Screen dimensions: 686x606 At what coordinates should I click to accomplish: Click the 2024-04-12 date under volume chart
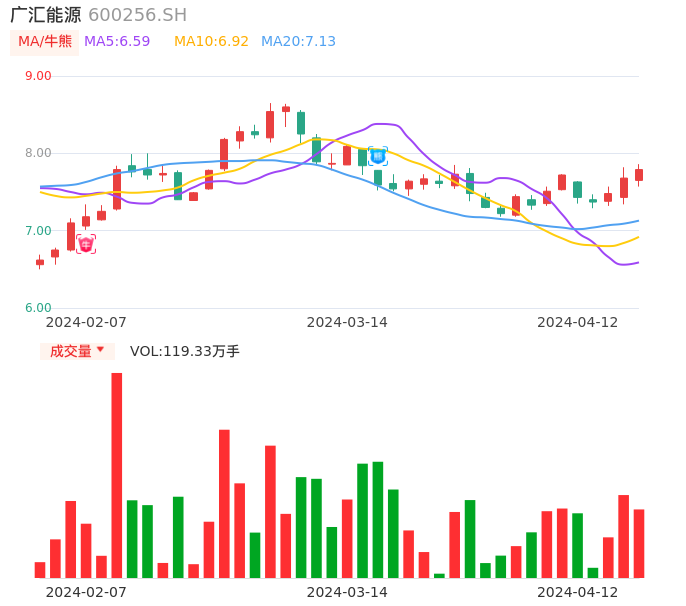point(578,592)
